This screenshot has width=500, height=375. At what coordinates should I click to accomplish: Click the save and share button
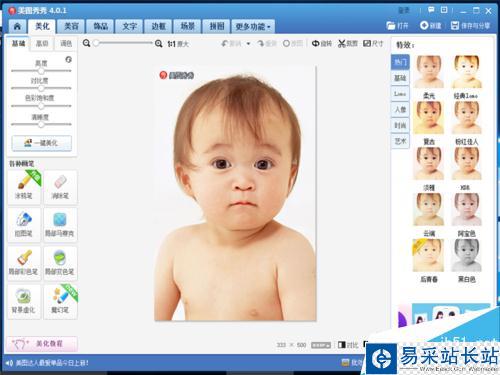(x=470, y=25)
